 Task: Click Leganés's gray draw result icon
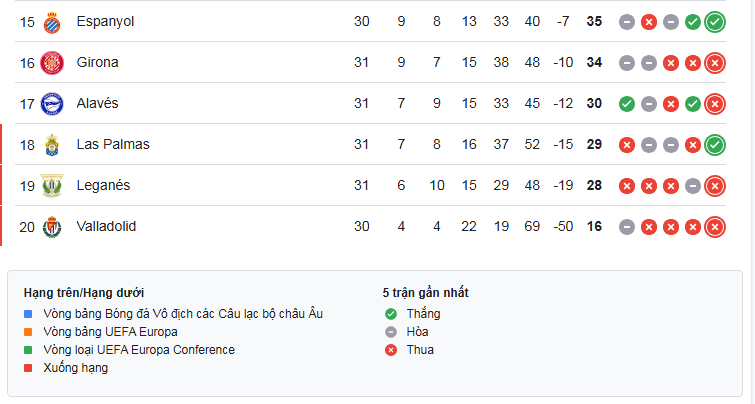693,185
